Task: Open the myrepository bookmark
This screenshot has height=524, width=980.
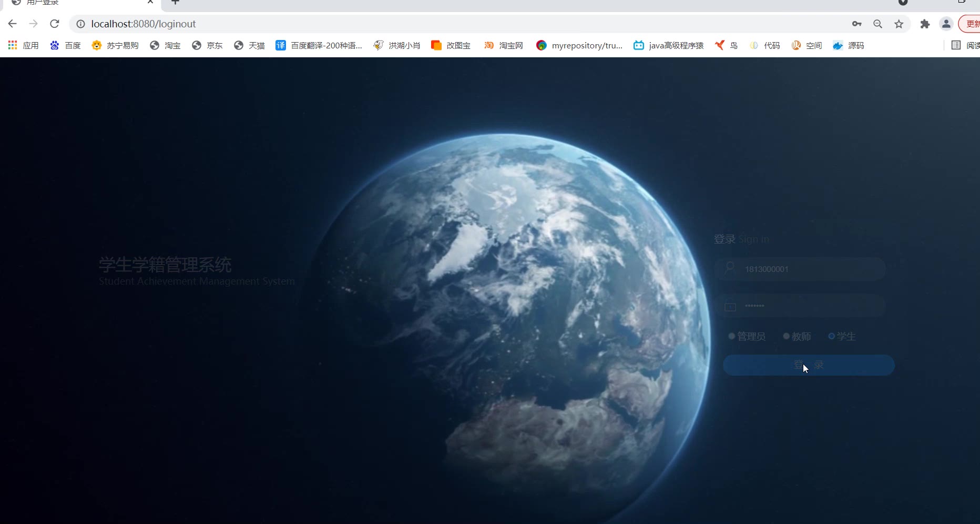Action: pyautogui.click(x=579, y=45)
